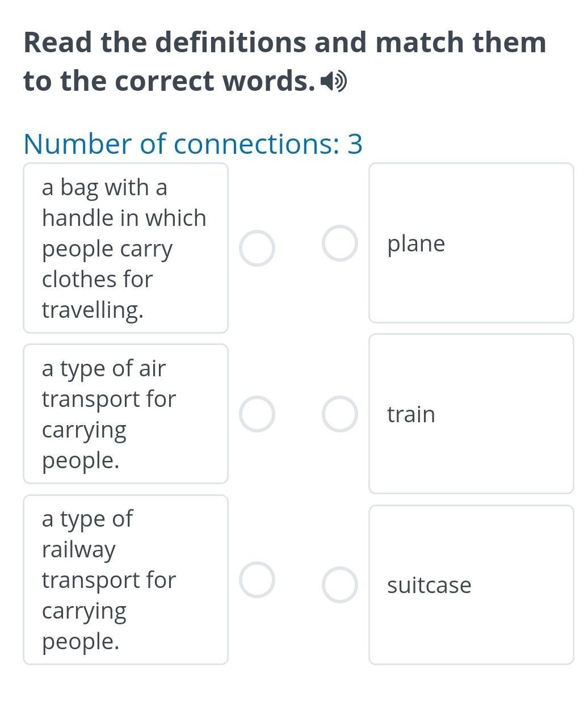Click the 'a bag with a handle' definition card
Image resolution: width=588 pixels, height=706 pixels.
(125, 248)
